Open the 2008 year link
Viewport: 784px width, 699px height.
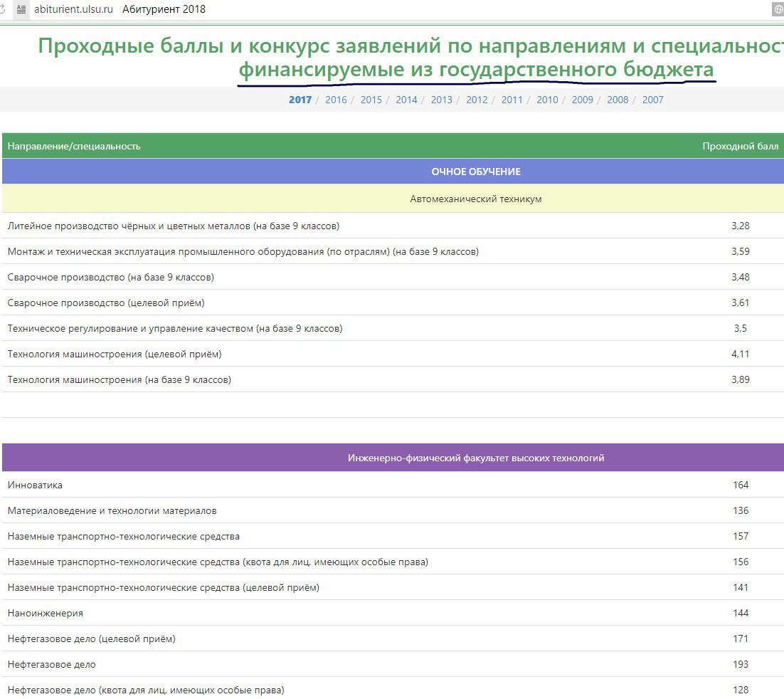tap(618, 100)
